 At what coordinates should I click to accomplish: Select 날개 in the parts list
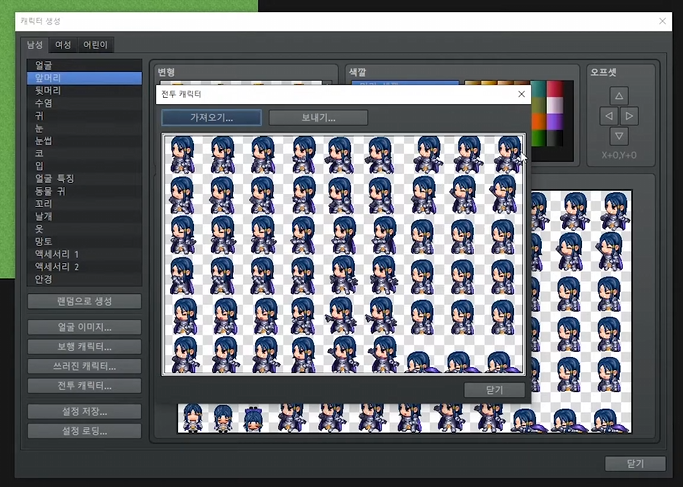click(x=85, y=216)
